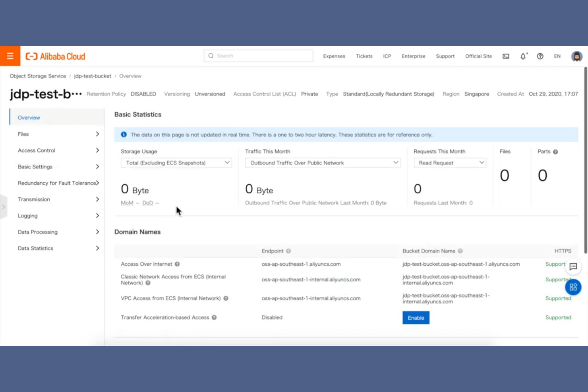Open Support in the top navigation
The width and height of the screenshot is (588, 392).
[445, 56]
